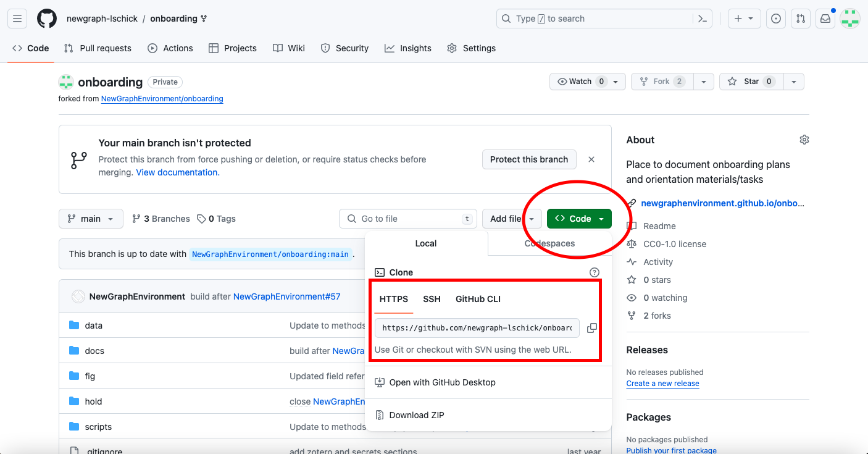View the 0 watching link
This screenshot has width=868, height=454.
[657, 298]
